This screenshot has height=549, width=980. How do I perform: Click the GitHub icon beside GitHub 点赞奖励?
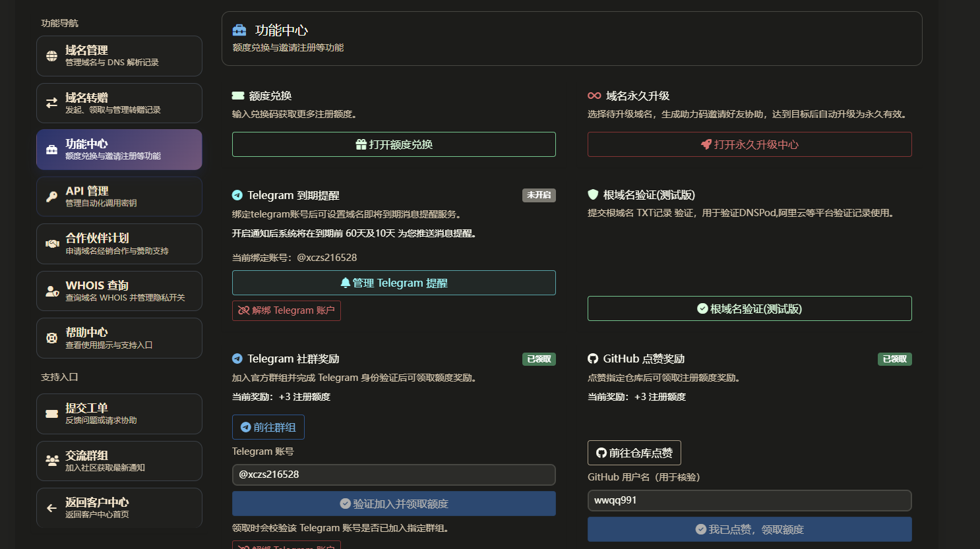pos(593,359)
